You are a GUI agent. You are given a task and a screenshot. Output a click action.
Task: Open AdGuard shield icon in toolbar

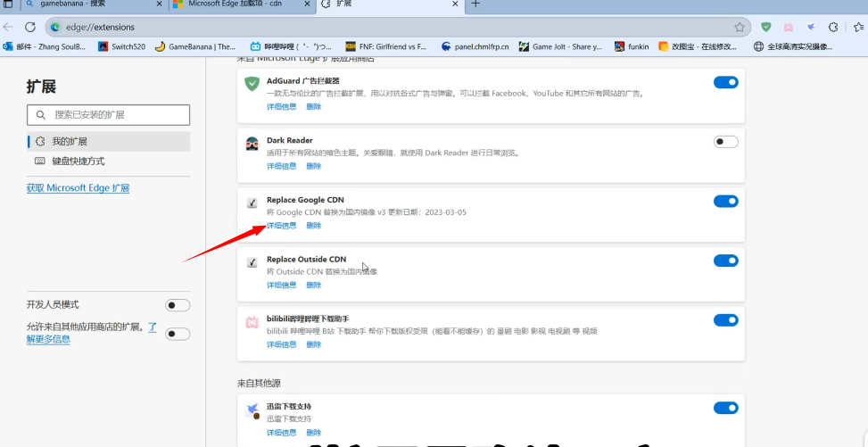(x=766, y=27)
